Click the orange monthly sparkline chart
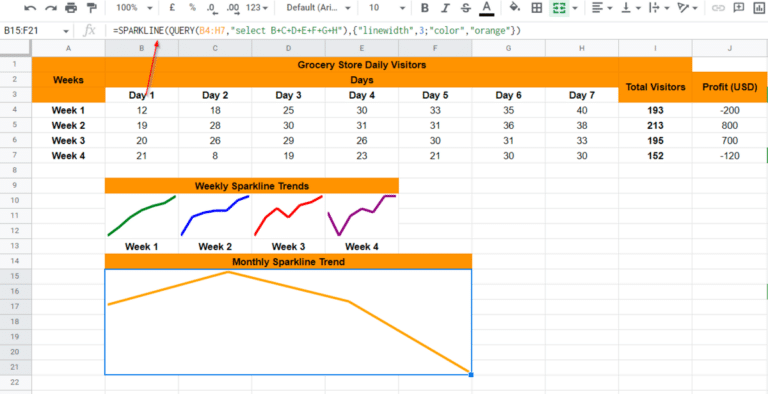Screen dimensions: 768x394 coord(288,322)
